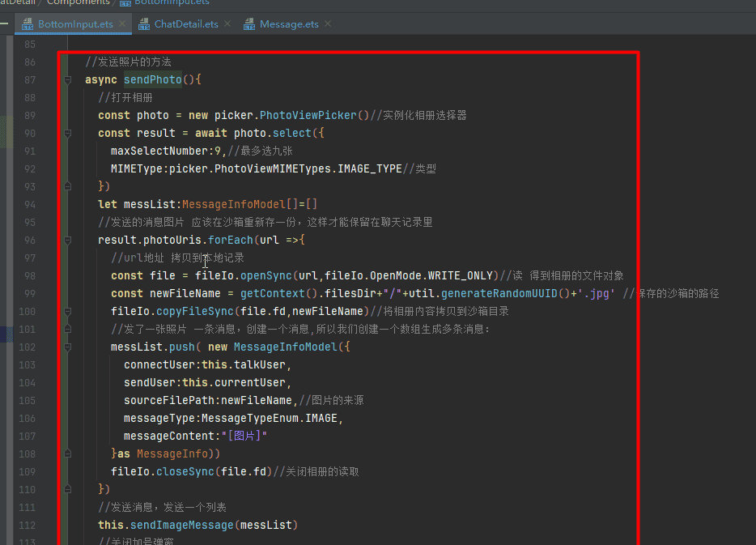Image resolution: width=756 pixels, height=545 pixels.
Task: Open the Message.ets editor tab
Action: pos(289,24)
